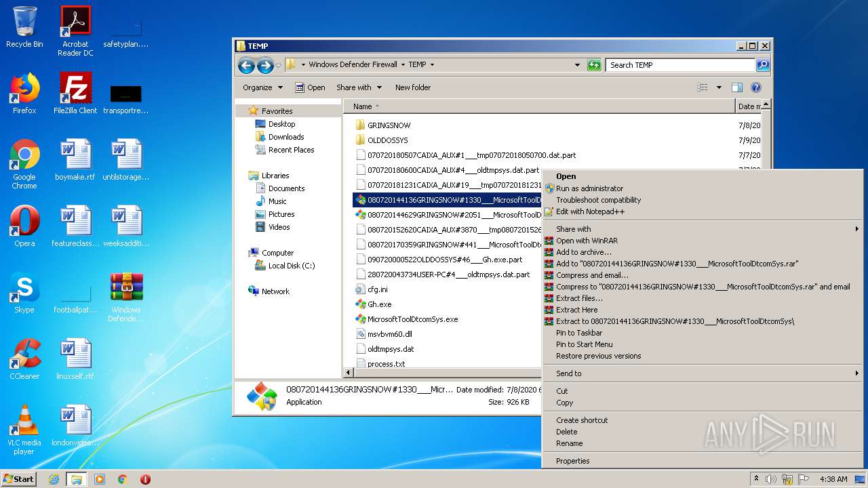This screenshot has height=488, width=868.
Task: Choose Extract Here
Action: (x=703, y=310)
